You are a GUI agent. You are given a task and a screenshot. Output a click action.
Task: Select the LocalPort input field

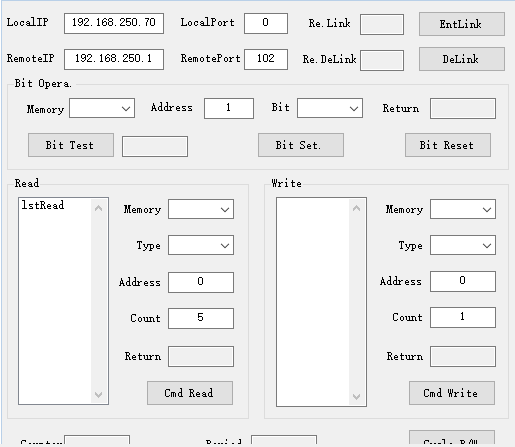click(x=266, y=23)
